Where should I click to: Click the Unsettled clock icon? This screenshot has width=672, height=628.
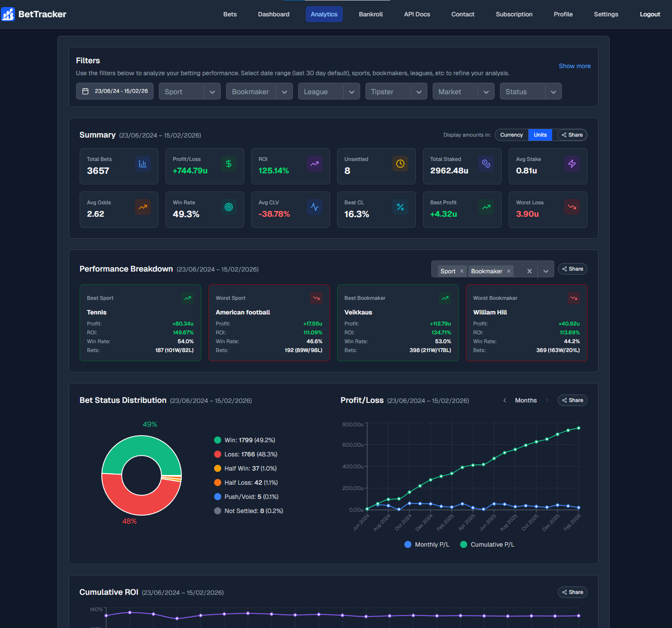click(x=400, y=164)
